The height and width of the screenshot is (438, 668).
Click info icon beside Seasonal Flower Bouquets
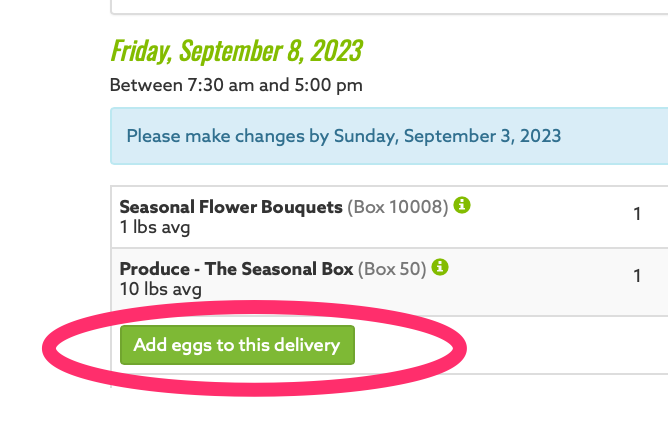pos(462,206)
